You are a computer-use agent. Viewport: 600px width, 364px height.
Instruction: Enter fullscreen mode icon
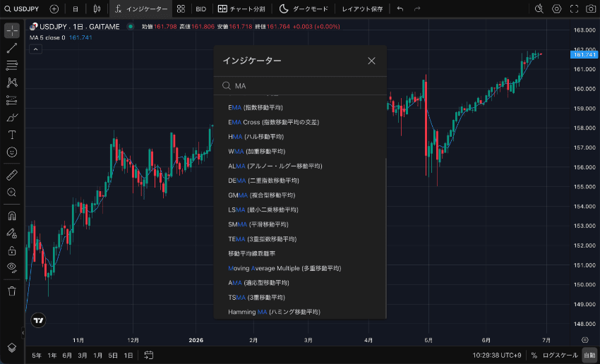(574, 8)
